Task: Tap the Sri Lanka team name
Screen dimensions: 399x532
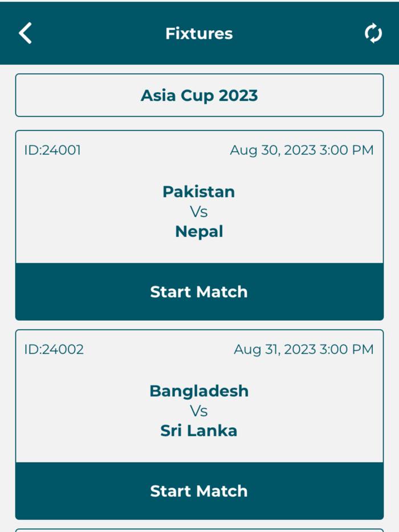Action: (x=198, y=431)
